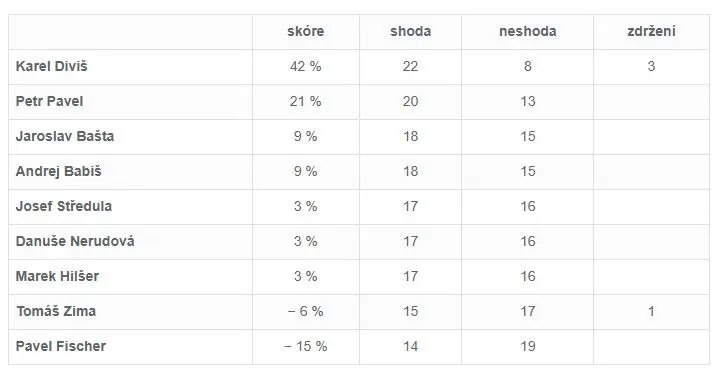
Task: Select the 21 % score cell
Action: 306,101
